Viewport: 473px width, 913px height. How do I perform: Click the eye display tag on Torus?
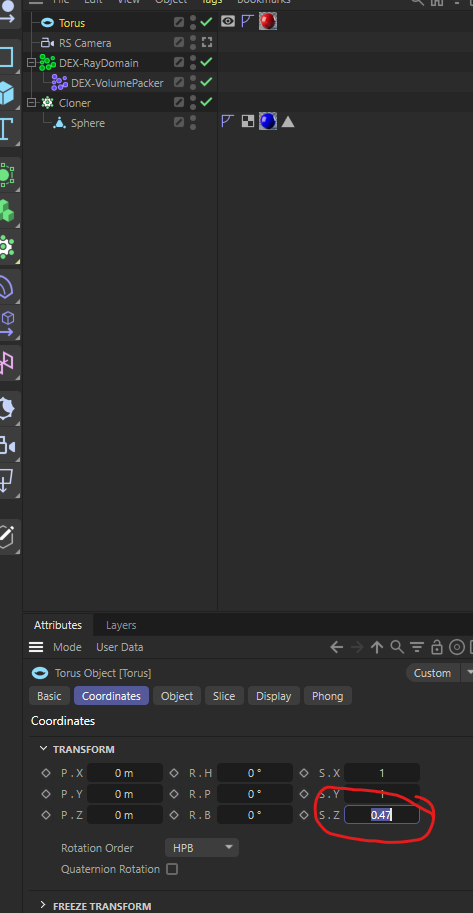[228, 22]
